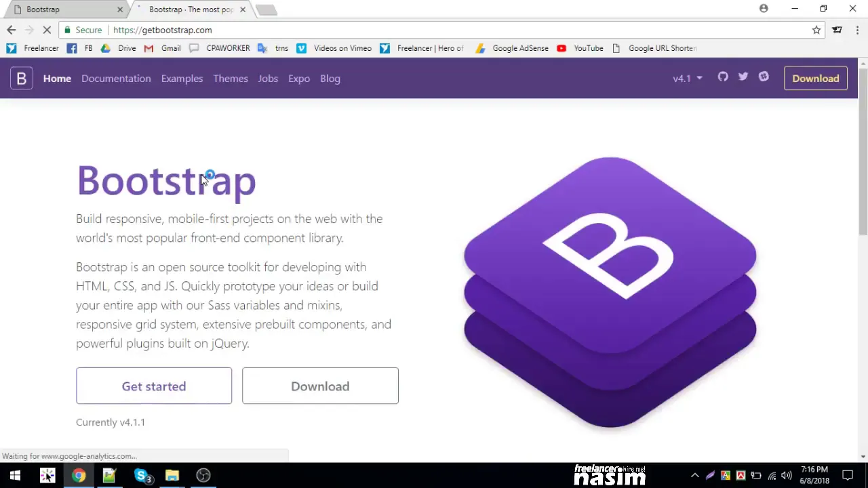The width and height of the screenshot is (868, 488).
Task: Click the page vertical scrollbar thumb
Action: 863,151
